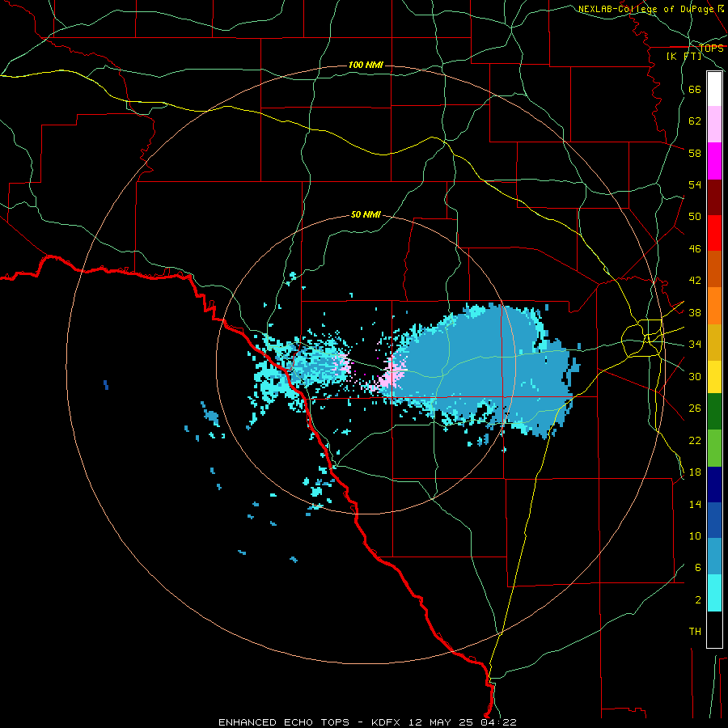
Task: Click the bright red legend swatch
Action: (714, 233)
